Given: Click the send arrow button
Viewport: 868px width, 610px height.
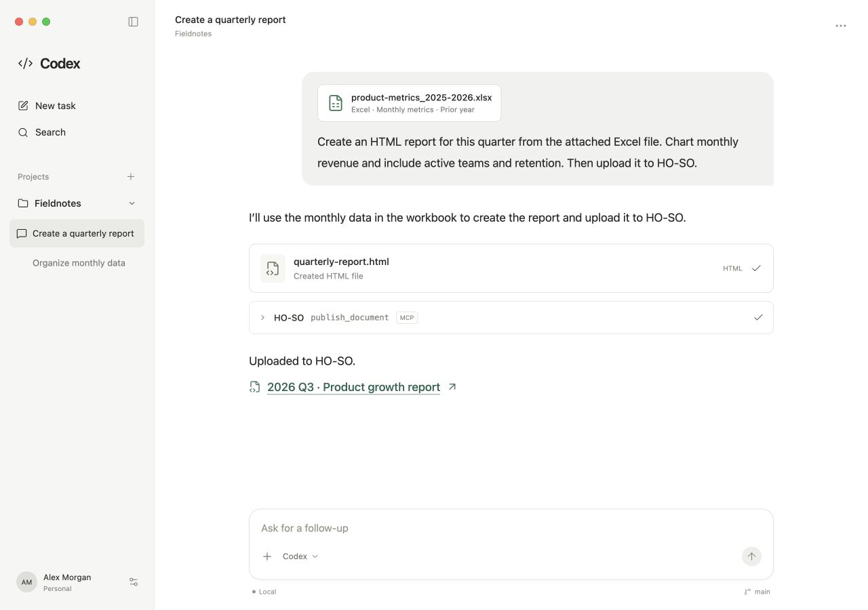Looking at the screenshot, I should tap(751, 556).
